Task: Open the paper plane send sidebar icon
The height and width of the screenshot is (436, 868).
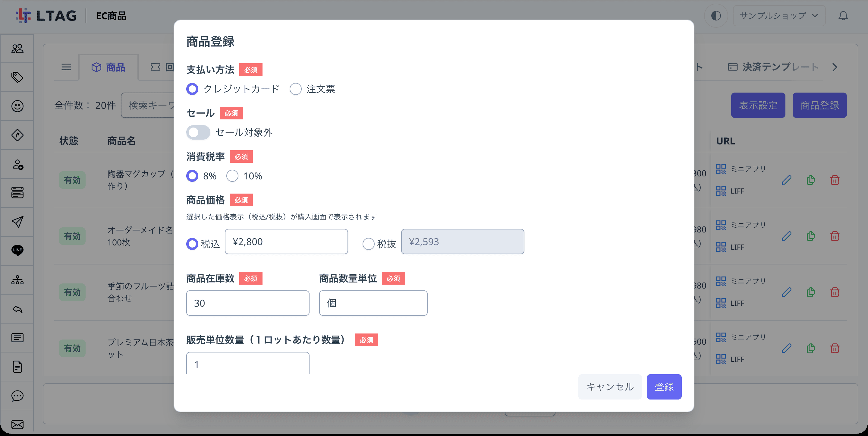Action: click(x=17, y=222)
